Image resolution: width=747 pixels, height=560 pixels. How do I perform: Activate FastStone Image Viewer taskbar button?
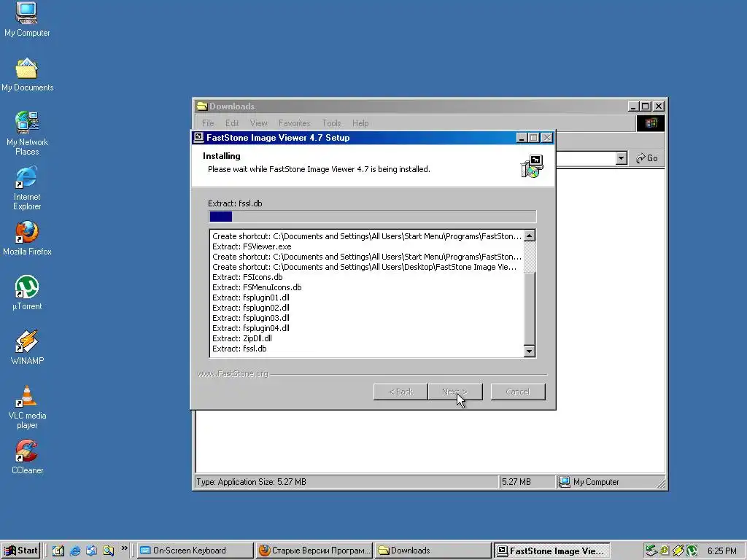click(x=551, y=551)
